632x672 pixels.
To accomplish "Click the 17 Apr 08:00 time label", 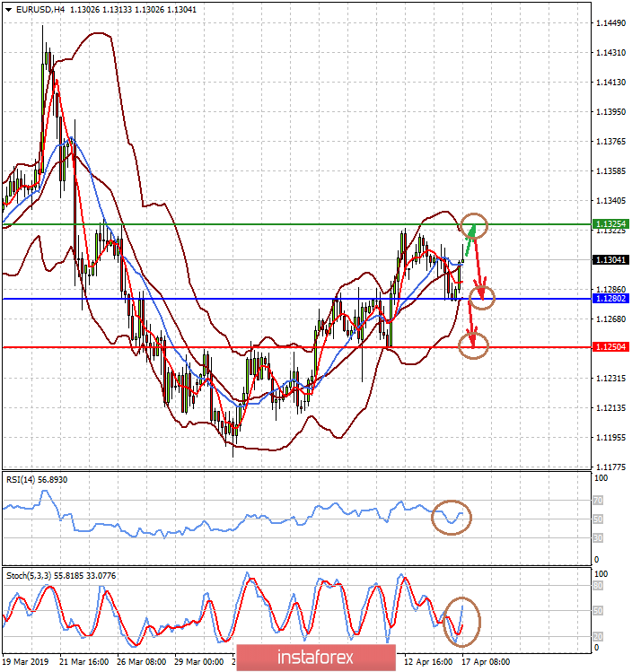I will click(486, 662).
